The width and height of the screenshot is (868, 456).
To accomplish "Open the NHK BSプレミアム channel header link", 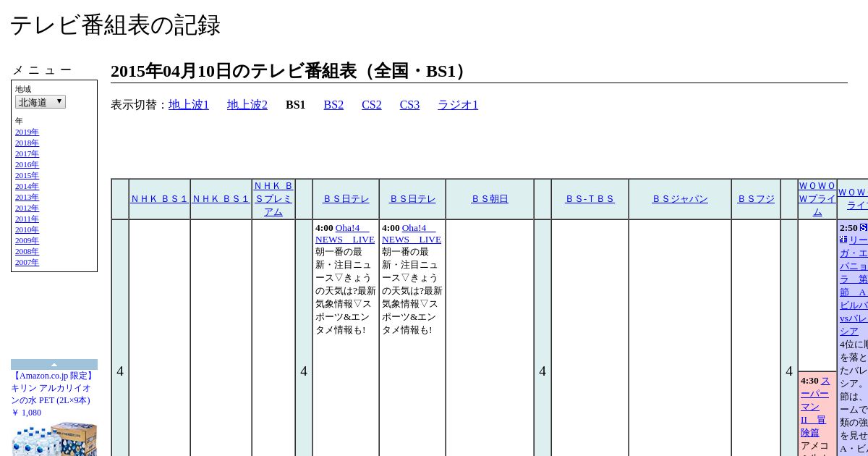I will 273,199.
